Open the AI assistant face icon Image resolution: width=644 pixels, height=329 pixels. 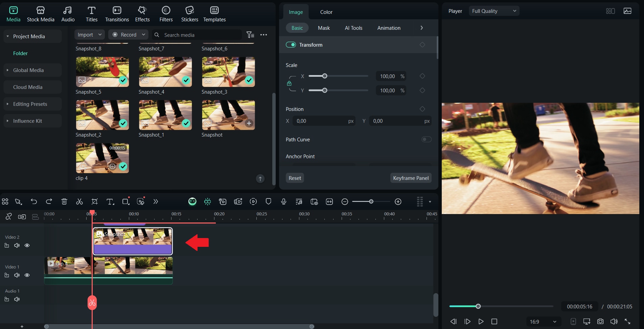pyautogui.click(x=192, y=202)
